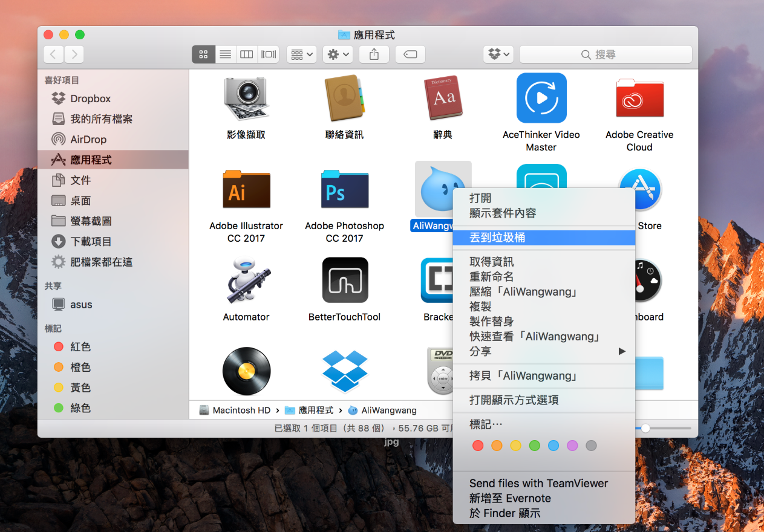The width and height of the screenshot is (764, 532).
Task: Select Adobe Illustrator CC 2017 folder icon
Action: coord(246,189)
